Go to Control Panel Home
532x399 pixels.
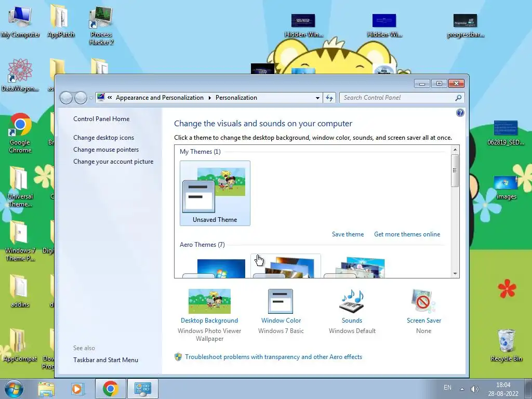tap(101, 119)
